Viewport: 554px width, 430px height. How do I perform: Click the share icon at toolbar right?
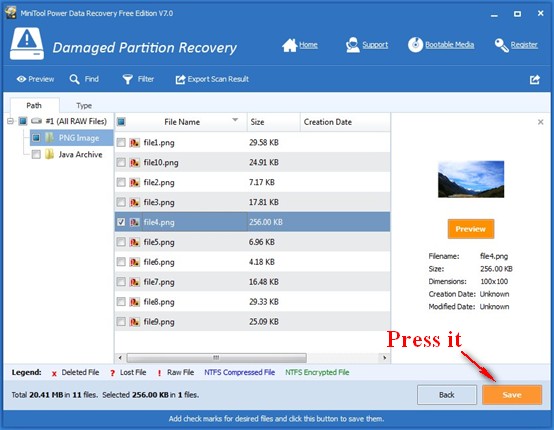point(535,79)
